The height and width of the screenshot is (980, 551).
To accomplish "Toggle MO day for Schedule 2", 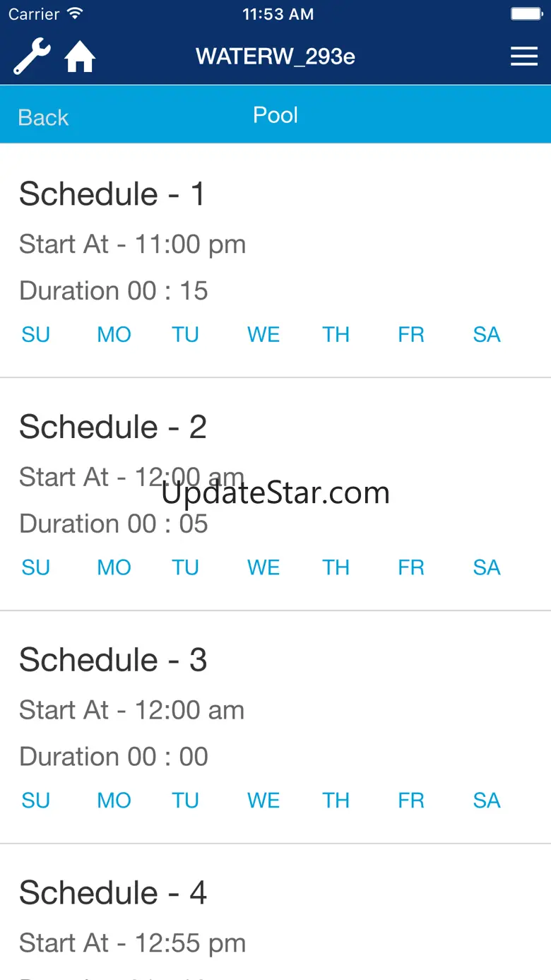I will 114,567.
